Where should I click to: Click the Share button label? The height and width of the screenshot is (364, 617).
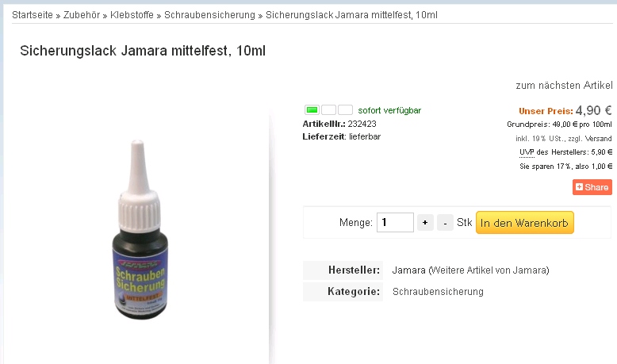[596, 187]
